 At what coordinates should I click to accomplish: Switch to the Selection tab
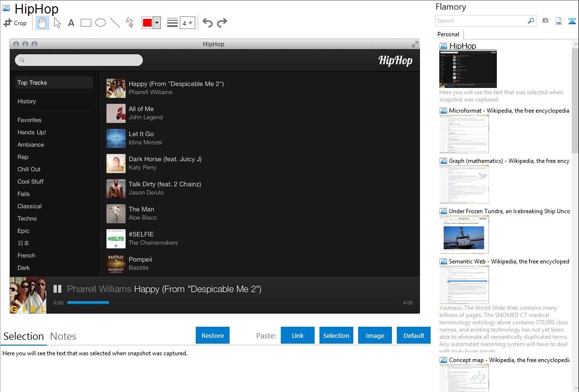pos(24,336)
